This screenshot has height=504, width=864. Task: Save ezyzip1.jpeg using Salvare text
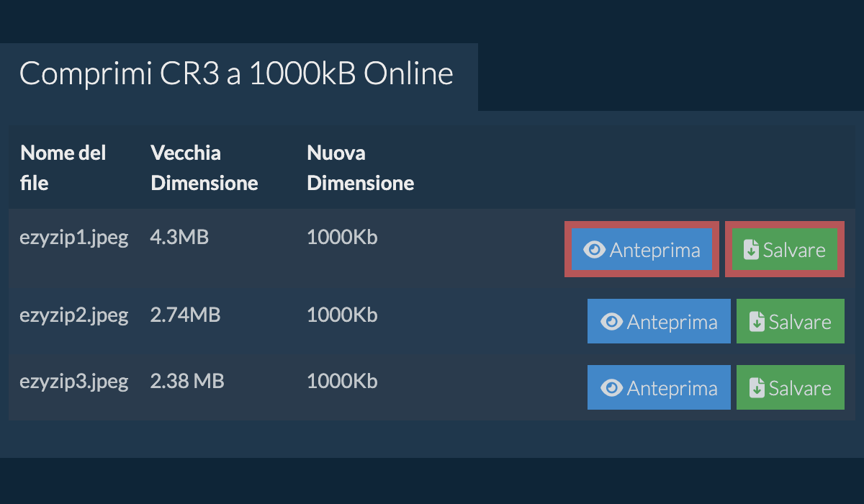[x=794, y=250]
